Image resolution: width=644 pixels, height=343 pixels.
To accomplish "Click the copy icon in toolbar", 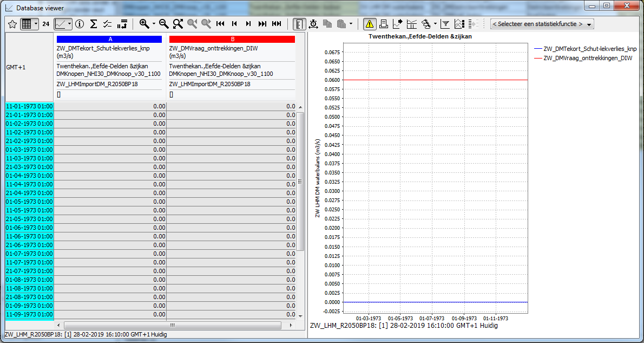I will 327,24.
